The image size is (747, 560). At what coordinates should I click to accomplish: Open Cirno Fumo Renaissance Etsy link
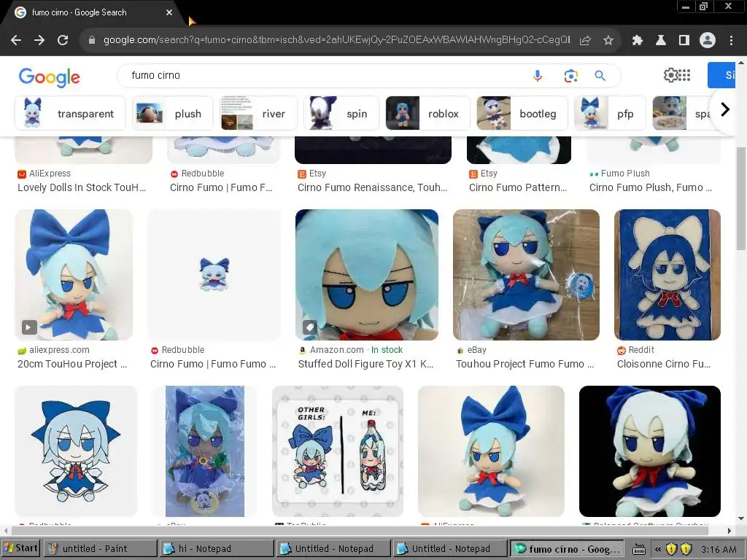point(373,187)
